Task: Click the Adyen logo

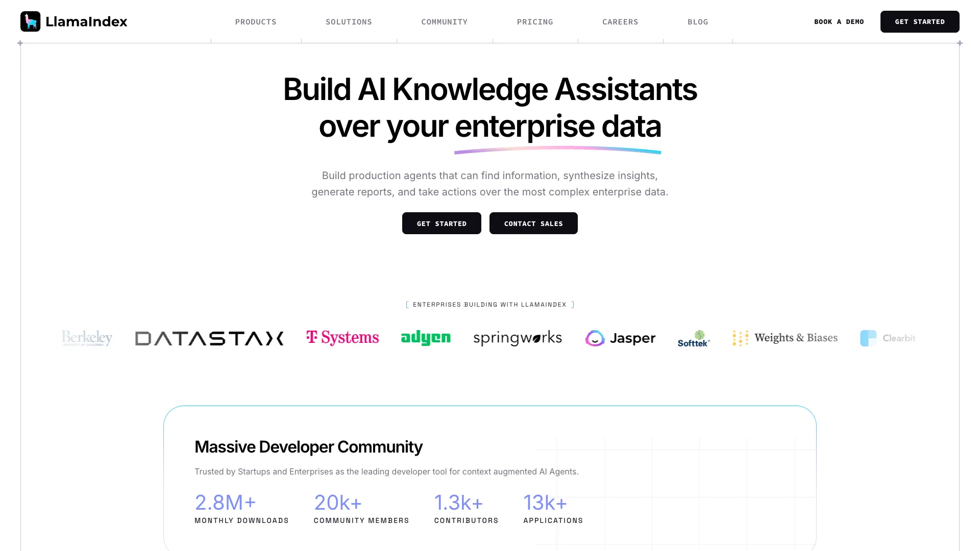Action: pyautogui.click(x=426, y=338)
